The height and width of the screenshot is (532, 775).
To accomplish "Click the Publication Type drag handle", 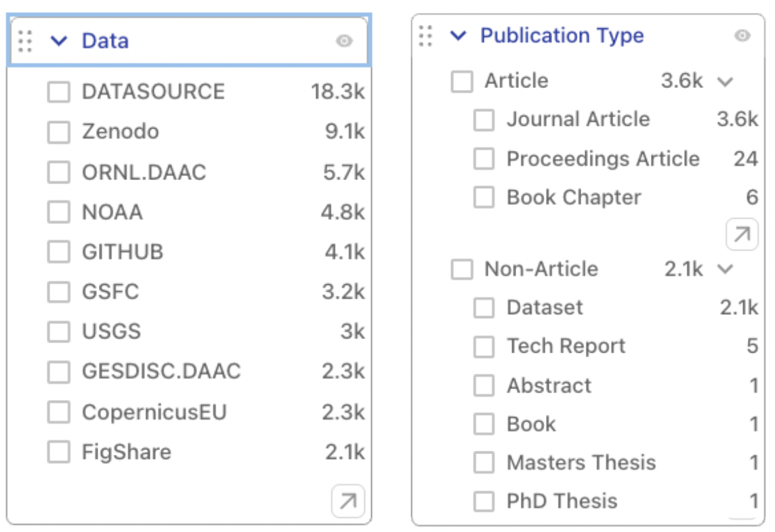I will click(425, 36).
